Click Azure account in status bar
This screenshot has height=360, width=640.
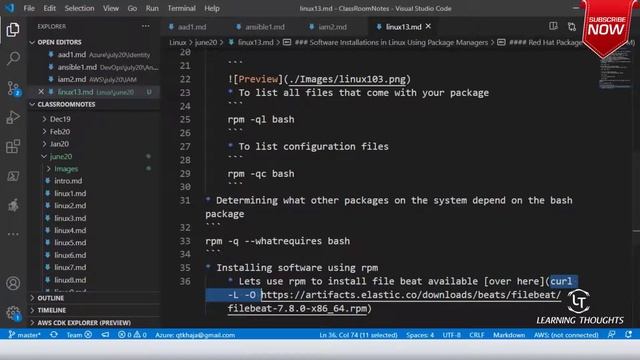pyautogui.click(x=195, y=335)
